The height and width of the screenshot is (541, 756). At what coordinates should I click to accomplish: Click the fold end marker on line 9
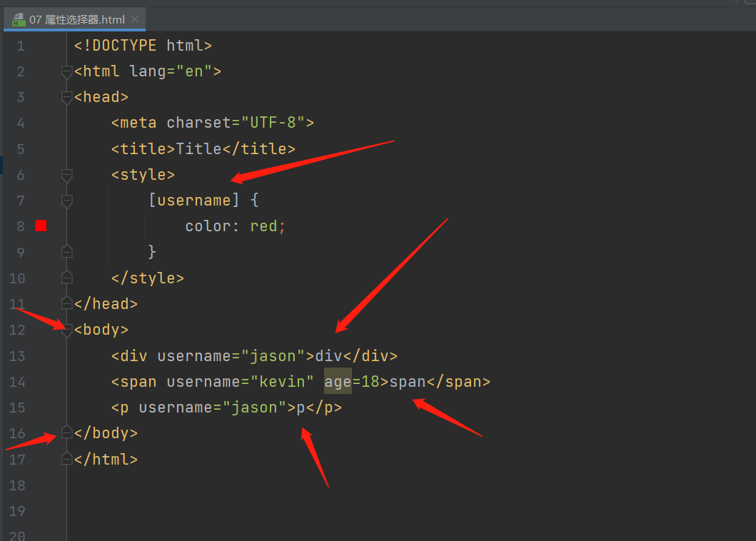[x=67, y=252]
